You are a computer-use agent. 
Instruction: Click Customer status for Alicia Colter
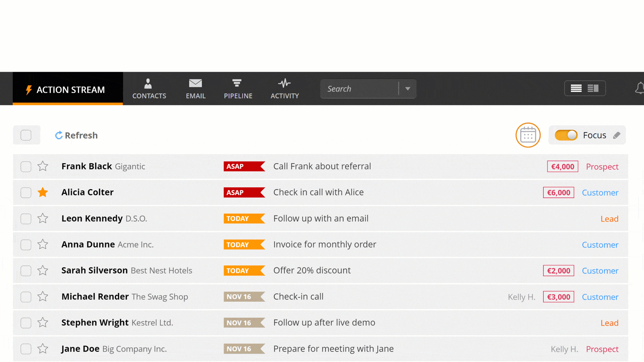point(600,193)
